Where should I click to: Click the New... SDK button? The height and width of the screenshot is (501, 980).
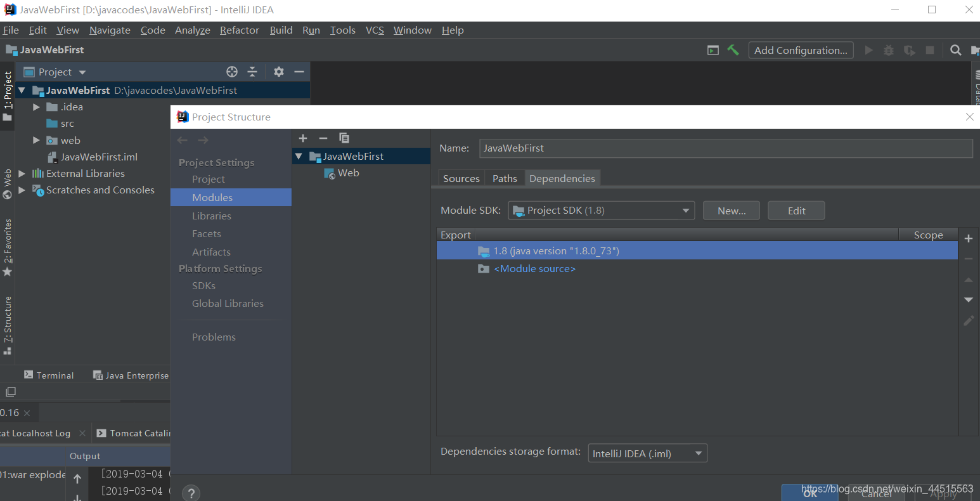(732, 211)
